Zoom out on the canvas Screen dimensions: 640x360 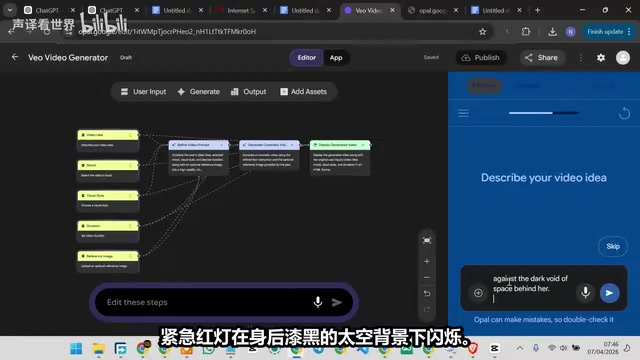(427, 278)
